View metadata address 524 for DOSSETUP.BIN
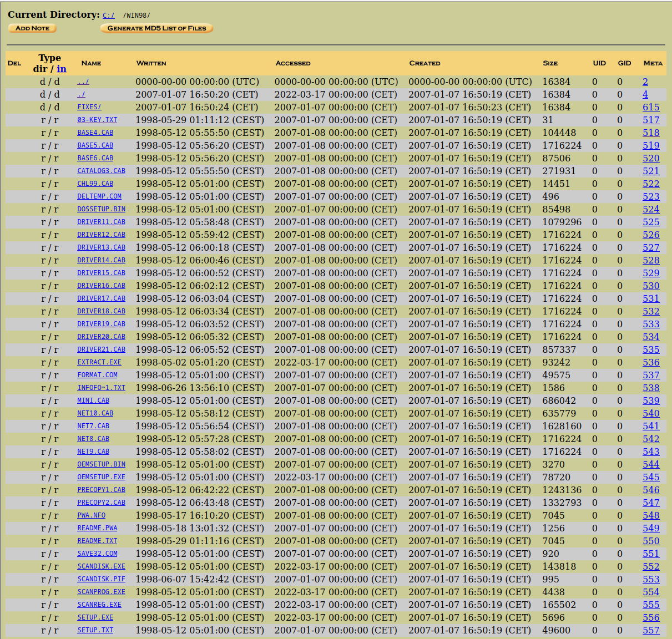This screenshot has height=639, width=672. [651, 209]
